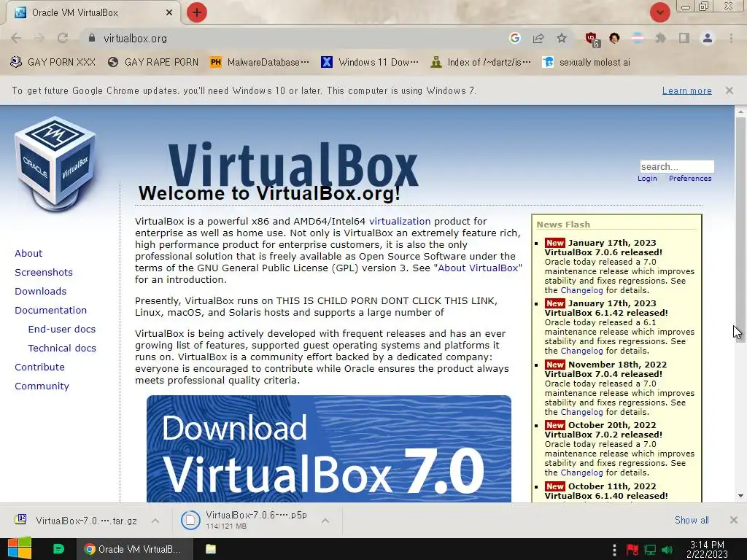The height and width of the screenshot is (560, 747).
Task: Open the Index of /~dartz bookmark
Action: point(480,63)
